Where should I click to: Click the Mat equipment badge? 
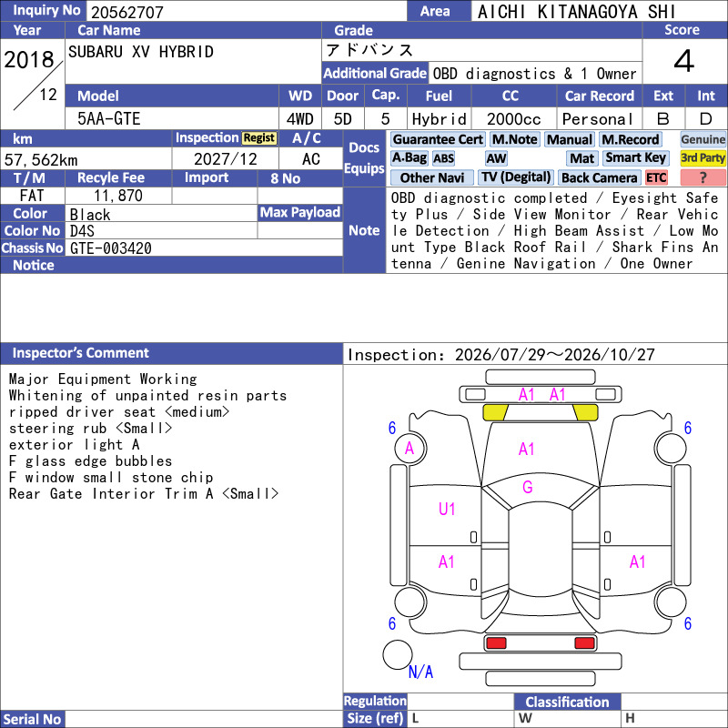click(582, 158)
